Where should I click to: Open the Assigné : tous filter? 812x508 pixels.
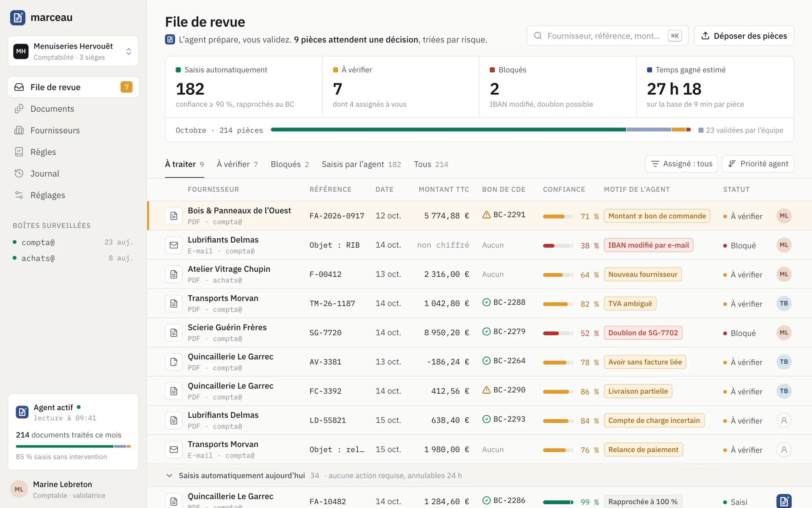[x=681, y=164]
